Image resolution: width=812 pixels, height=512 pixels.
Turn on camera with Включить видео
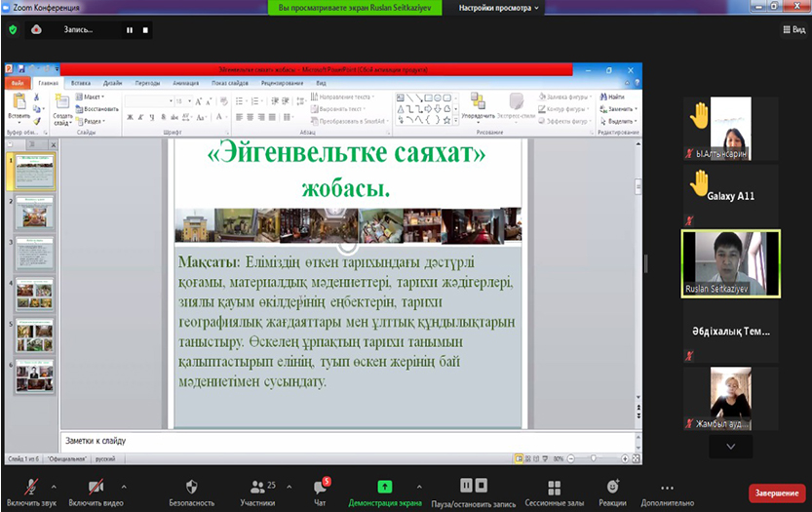click(96, 487)
